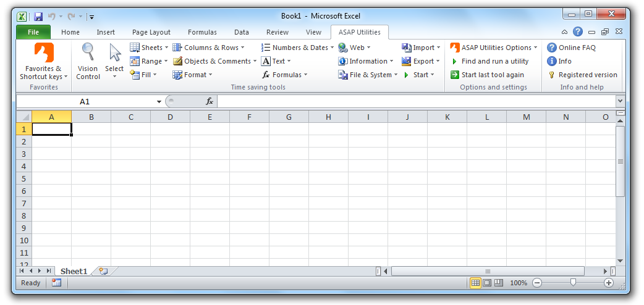Viewport: 644px width, 305px height.
Task: Click the Save icon in Quick Access
Action: click(38, 17)
